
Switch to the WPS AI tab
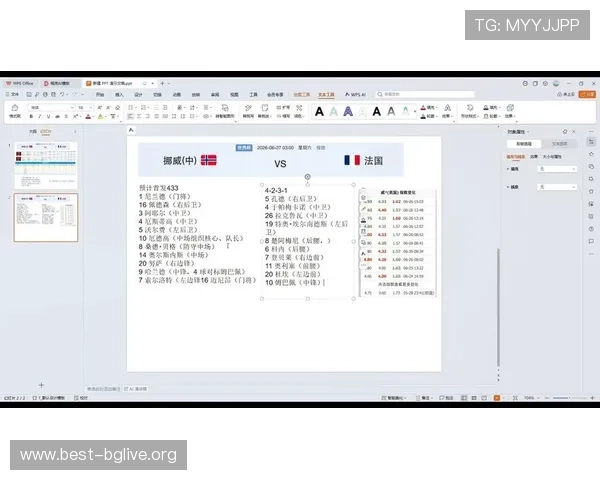coord(355,95)
